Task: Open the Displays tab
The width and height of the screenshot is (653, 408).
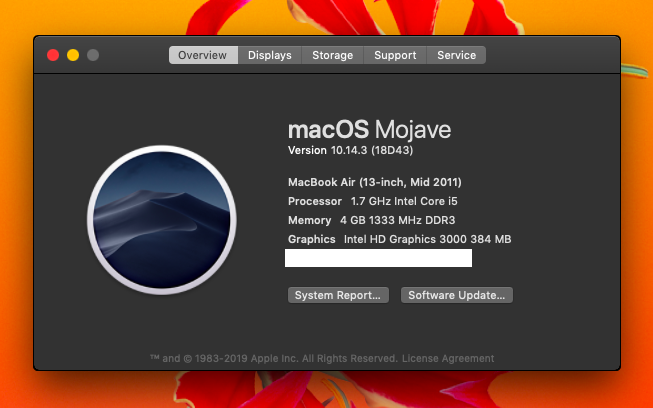Action: (x=269, y=55)
